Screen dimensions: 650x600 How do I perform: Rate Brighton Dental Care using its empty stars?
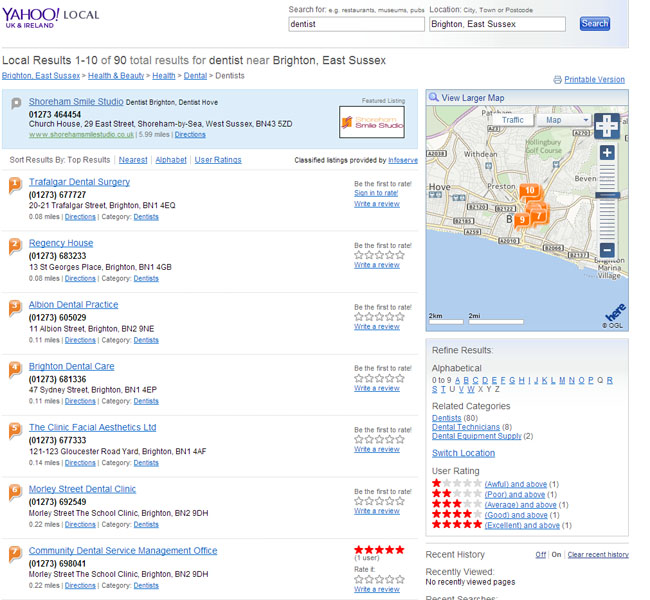pyautogui.click(x=379, y=378)
